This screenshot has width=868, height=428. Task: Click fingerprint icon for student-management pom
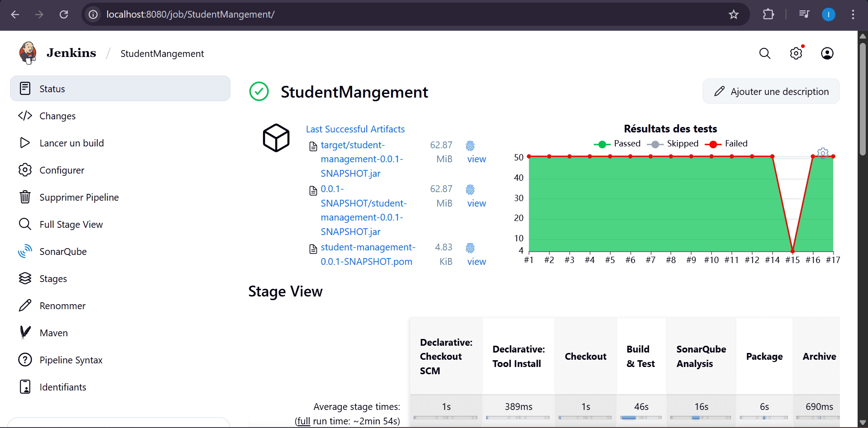(470, 248)
